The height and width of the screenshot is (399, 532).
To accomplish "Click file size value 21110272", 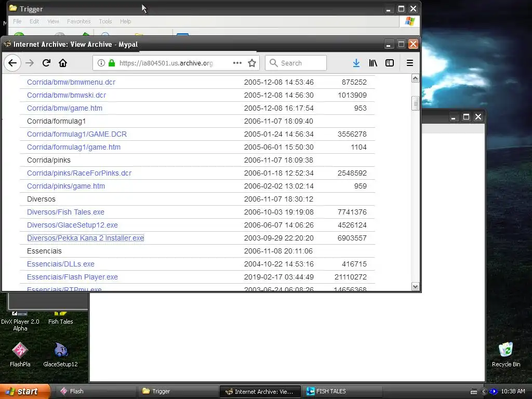I will coord(351,277).
